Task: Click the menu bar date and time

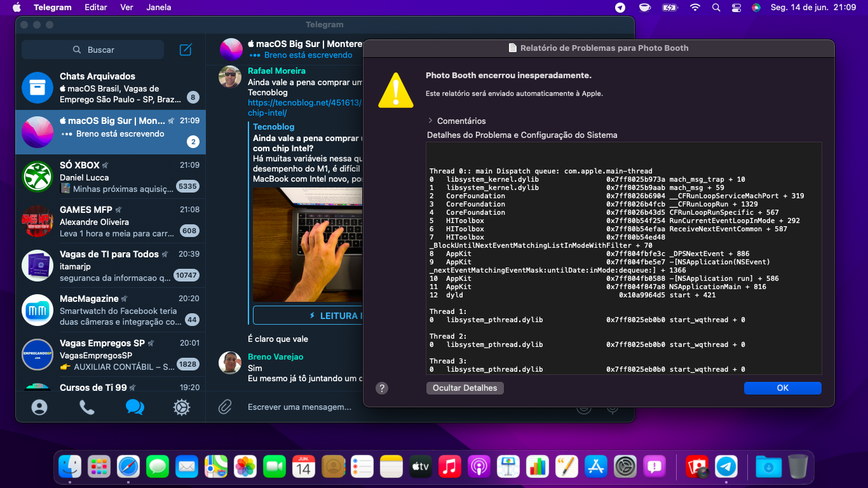Action: (x=813, y=8)
